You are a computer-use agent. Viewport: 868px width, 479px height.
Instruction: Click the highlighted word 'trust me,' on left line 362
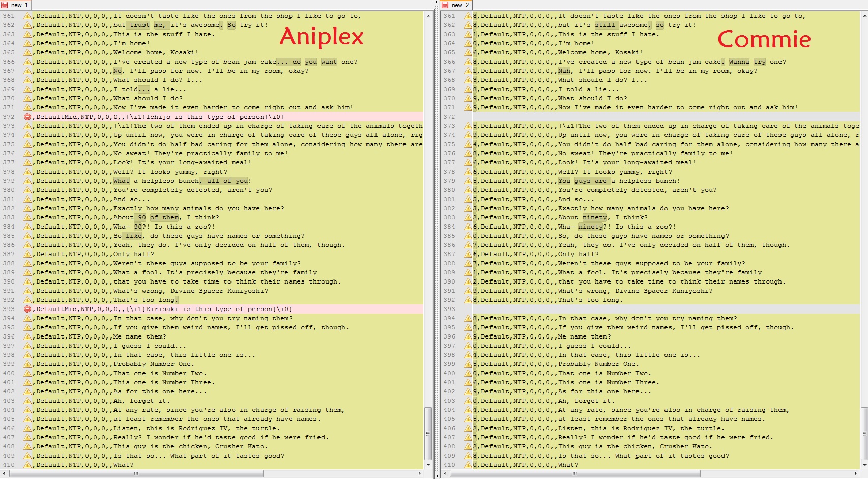[x=147, y=25]
